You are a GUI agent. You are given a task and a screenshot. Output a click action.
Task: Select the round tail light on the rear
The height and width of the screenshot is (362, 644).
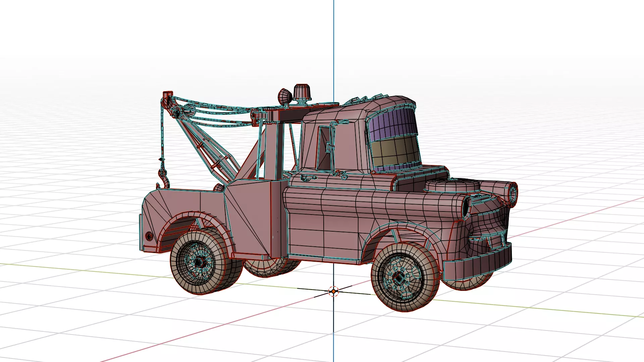point(149,236)
